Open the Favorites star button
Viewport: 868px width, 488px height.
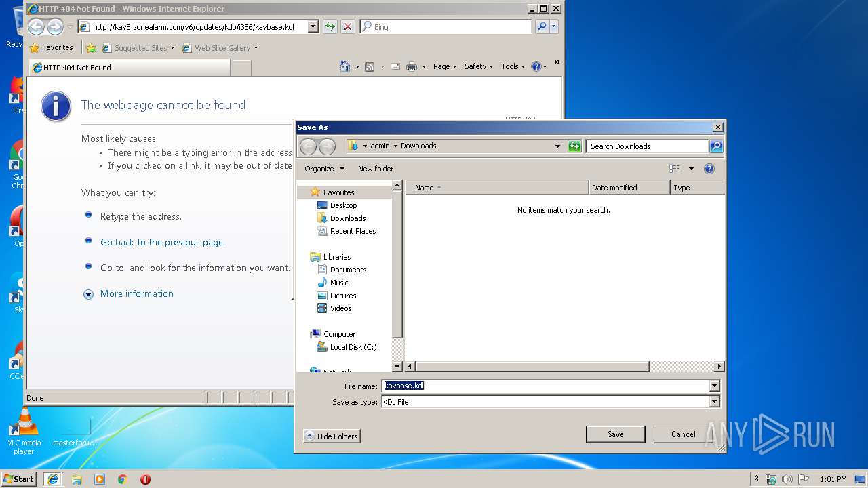point(52,47)
